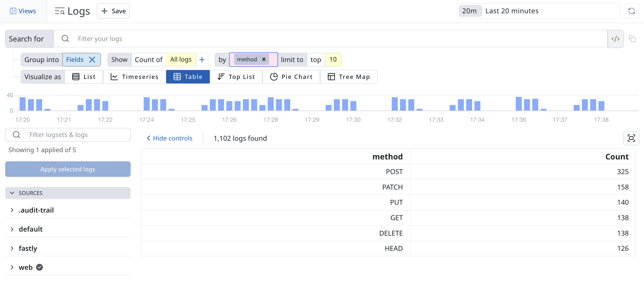Change the top limit direction
644x282 pixels.
[x=316, y=60]
